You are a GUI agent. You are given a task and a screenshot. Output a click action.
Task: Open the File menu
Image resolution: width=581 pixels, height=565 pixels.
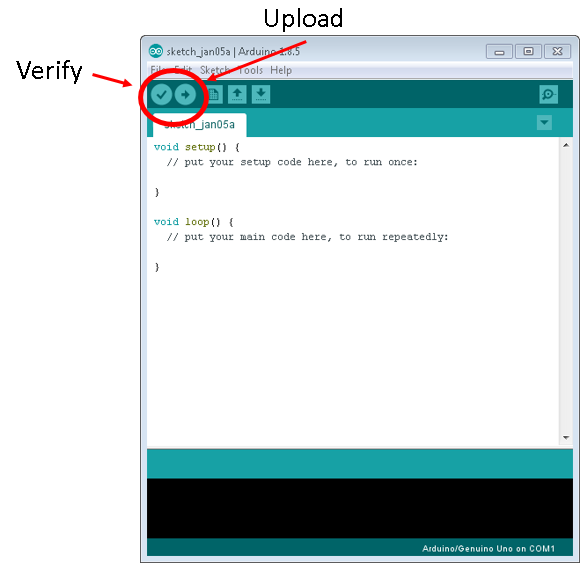157,70
